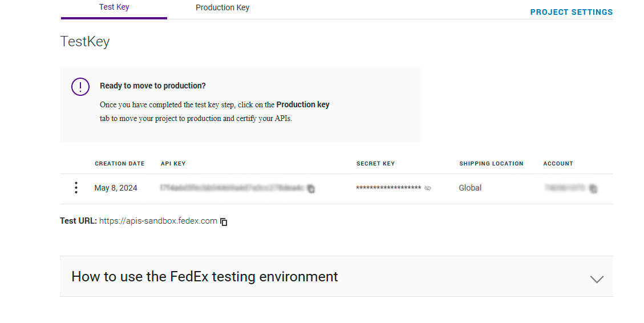Click the CREATION DATE column header
Image resolution: width=644 pixels, height=323 pixels.
click(120, 164)
